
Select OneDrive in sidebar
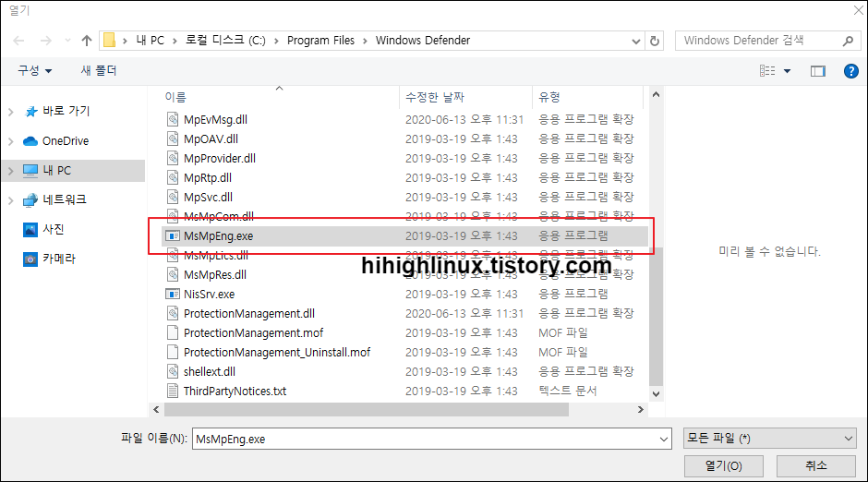point(66,141)
